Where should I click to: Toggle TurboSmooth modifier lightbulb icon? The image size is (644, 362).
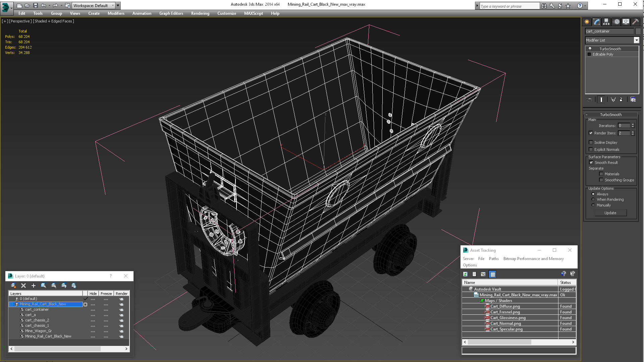[x=590, y=49]
